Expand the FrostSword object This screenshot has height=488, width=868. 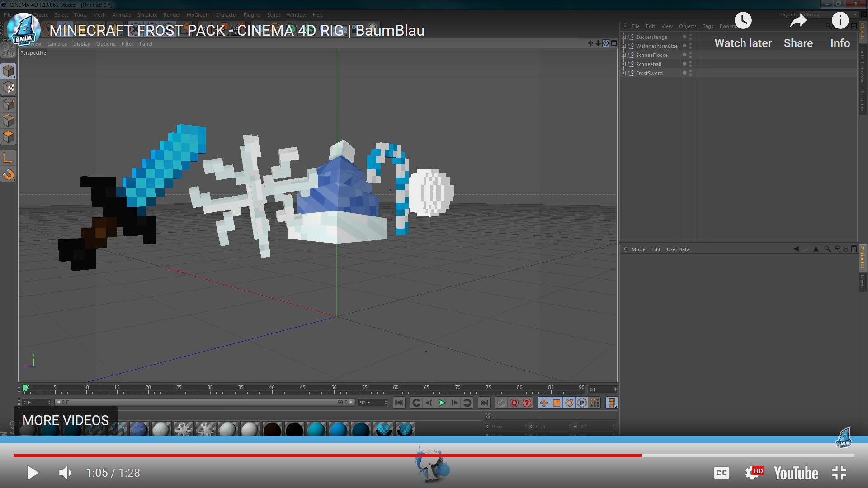[x=624, y=73]
